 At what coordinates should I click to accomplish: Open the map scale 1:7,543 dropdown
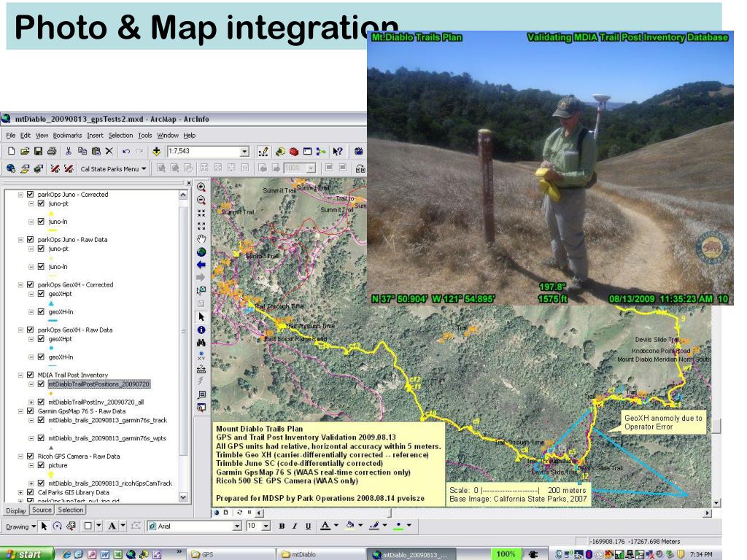coord(244,152)
